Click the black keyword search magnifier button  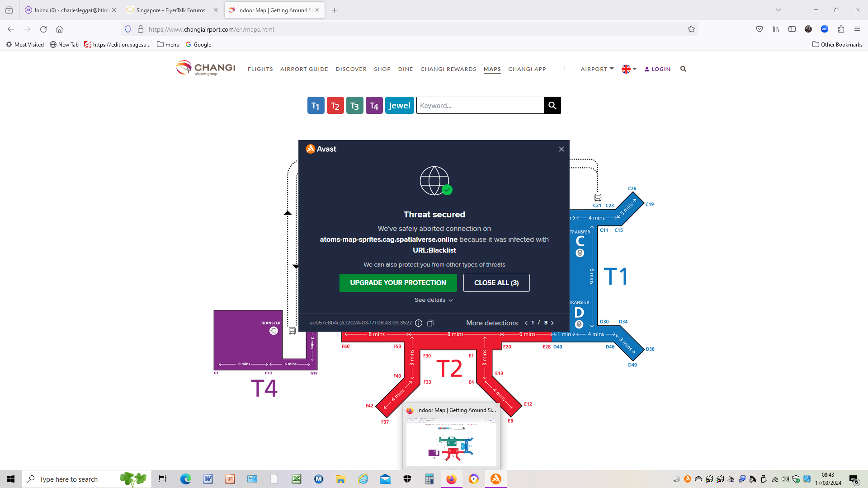pos(552,105)
